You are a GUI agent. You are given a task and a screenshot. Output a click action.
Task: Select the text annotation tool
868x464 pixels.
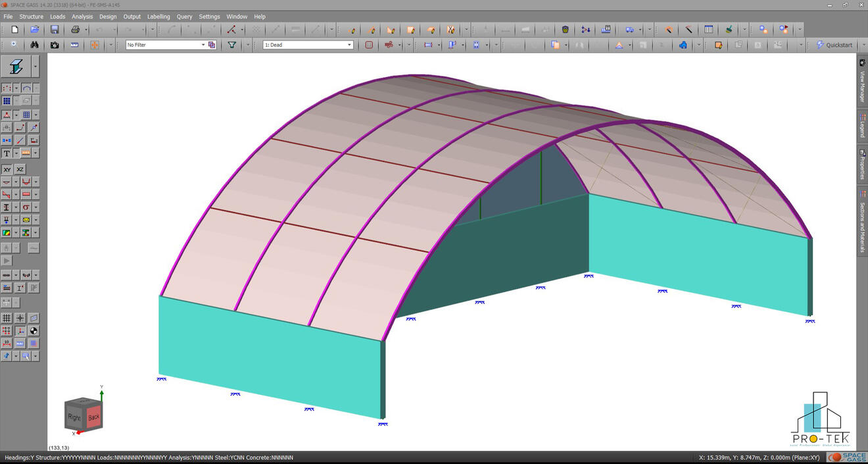pyautogui.click(x=7, y=153)
